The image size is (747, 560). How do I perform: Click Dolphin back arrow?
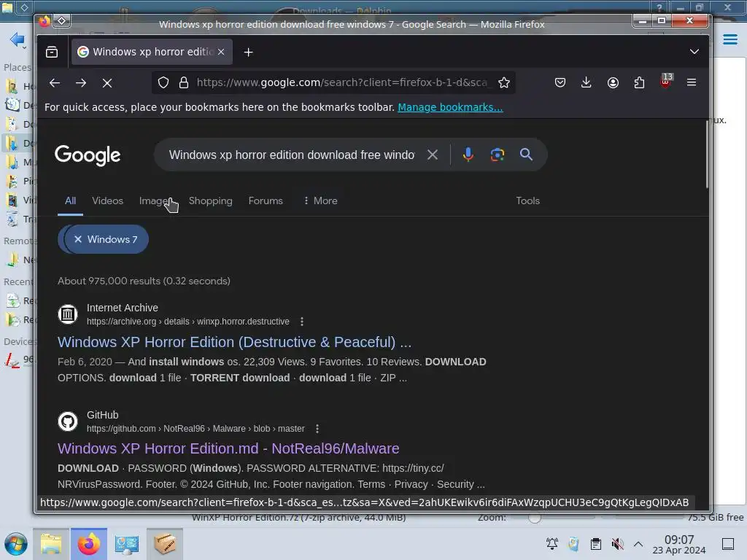(17, 39)
